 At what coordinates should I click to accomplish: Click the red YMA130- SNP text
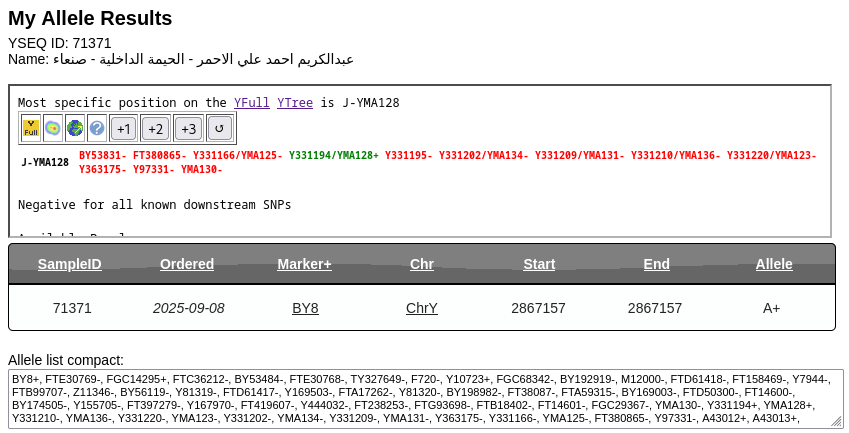coord(202,169)
